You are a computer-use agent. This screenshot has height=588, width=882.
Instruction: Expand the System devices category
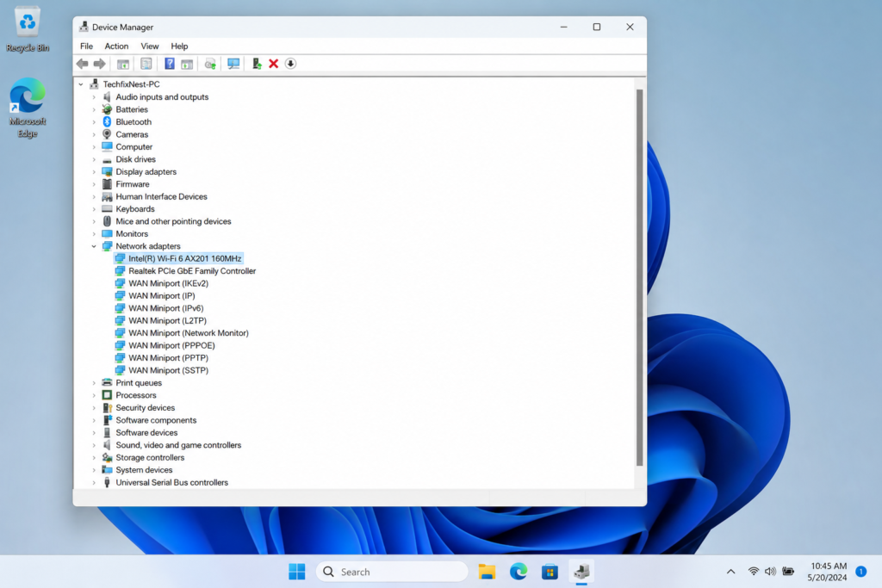click(x=94, y=470)
